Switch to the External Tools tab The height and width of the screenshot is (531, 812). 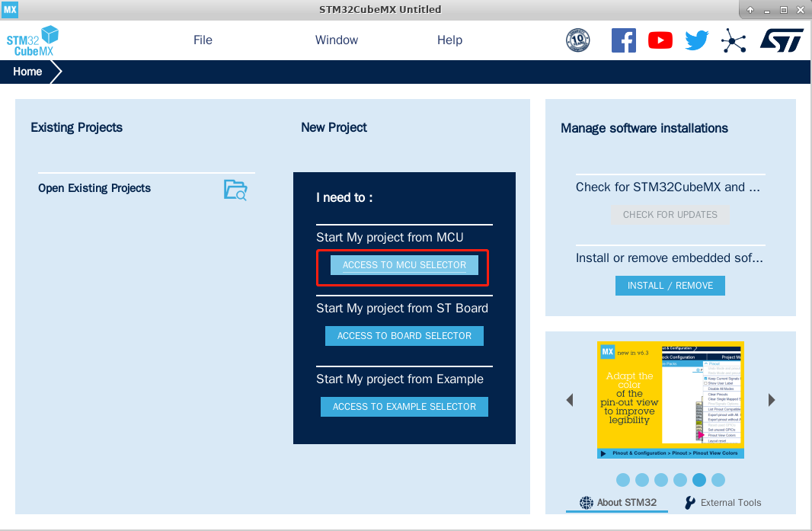(x=723, y=503)
